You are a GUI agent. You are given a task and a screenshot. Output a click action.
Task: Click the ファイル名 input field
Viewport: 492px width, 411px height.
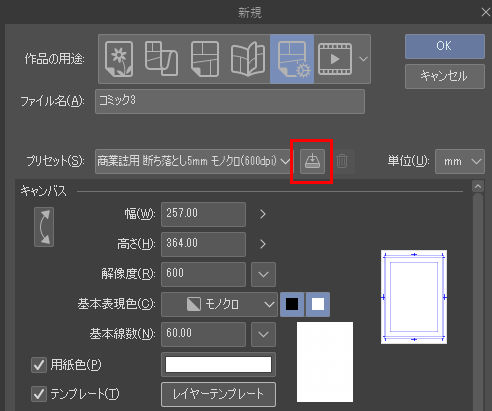[x=230, y=101]
